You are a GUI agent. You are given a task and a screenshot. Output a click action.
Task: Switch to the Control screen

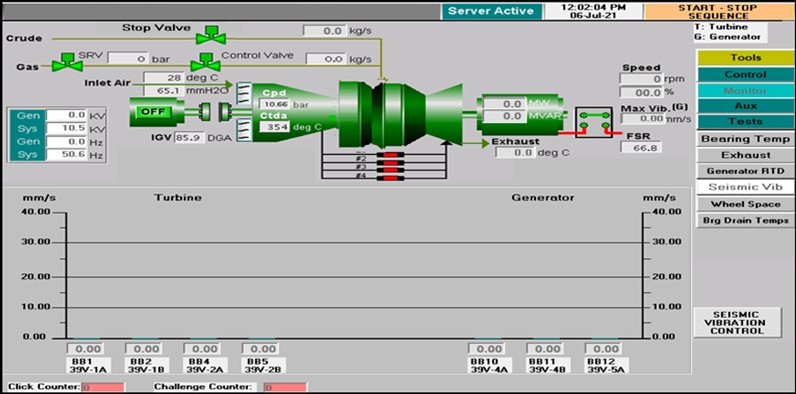click(x=745, y=75)
